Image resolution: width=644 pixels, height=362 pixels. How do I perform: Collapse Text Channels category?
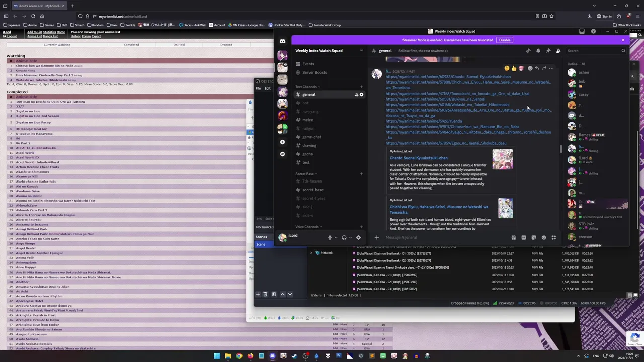[x=308, y=87]
